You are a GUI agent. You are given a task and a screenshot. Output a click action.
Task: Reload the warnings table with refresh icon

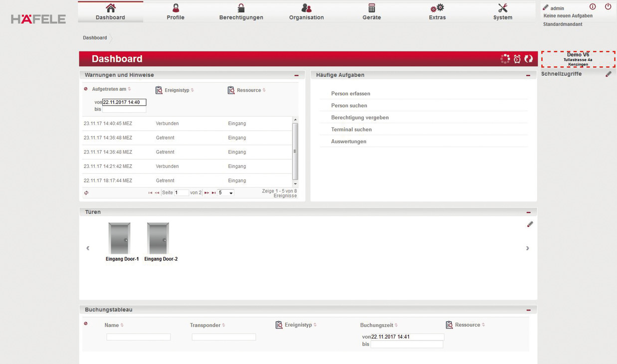pyautogui.click(x=86, y=193)
